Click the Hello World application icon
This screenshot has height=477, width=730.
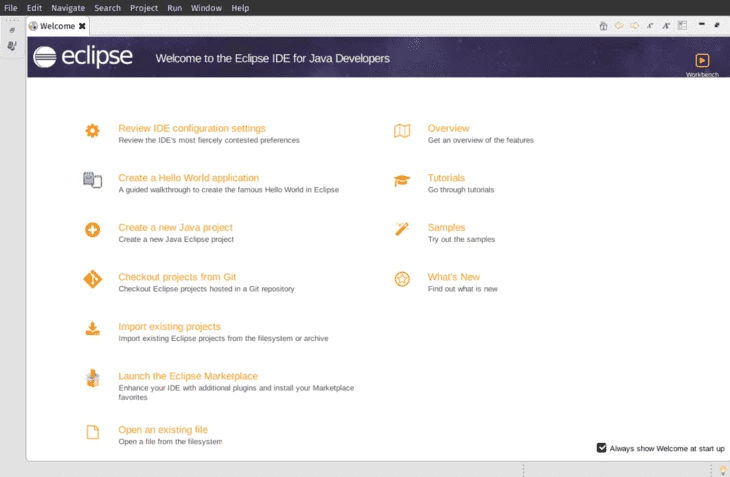pos(92,180)
